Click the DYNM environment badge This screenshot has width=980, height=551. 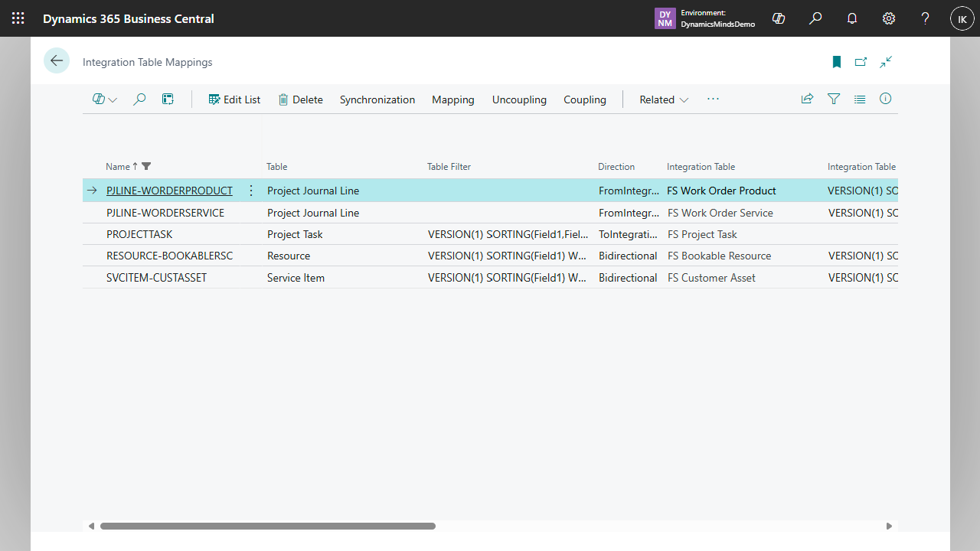tap(665, 18)
